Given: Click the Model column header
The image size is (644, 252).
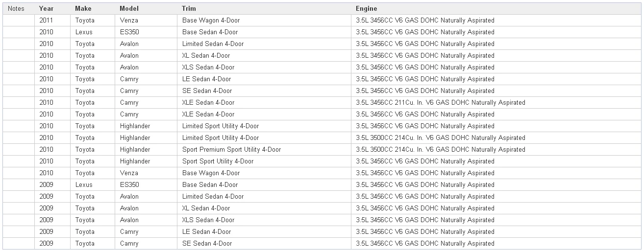Looking at the screenshot, I should coord(129,8).
